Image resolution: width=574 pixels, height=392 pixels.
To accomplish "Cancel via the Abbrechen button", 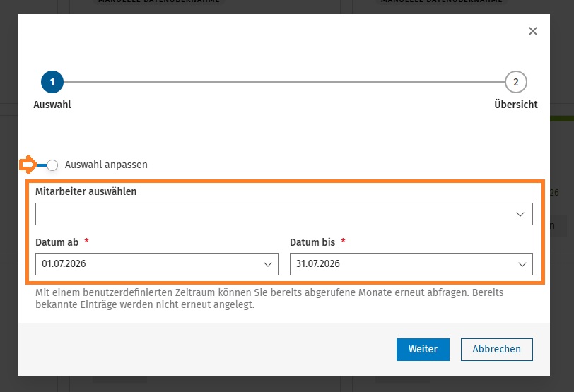I will (x=496, y=349).
